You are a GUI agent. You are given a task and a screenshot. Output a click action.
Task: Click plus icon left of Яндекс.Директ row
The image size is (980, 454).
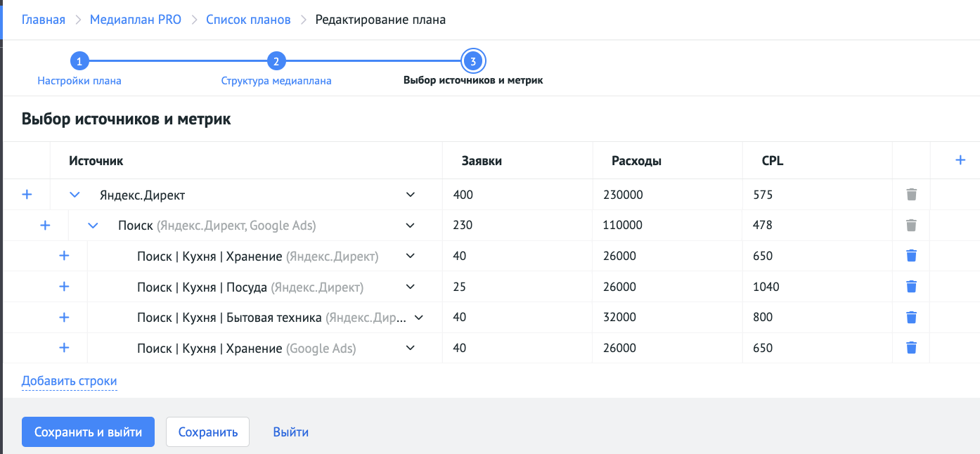[27, 195]
